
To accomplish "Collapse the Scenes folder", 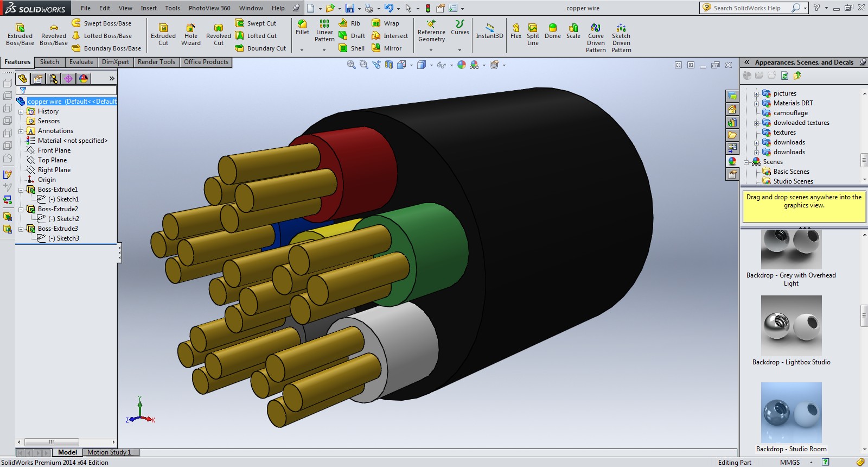I will point(746,162).
